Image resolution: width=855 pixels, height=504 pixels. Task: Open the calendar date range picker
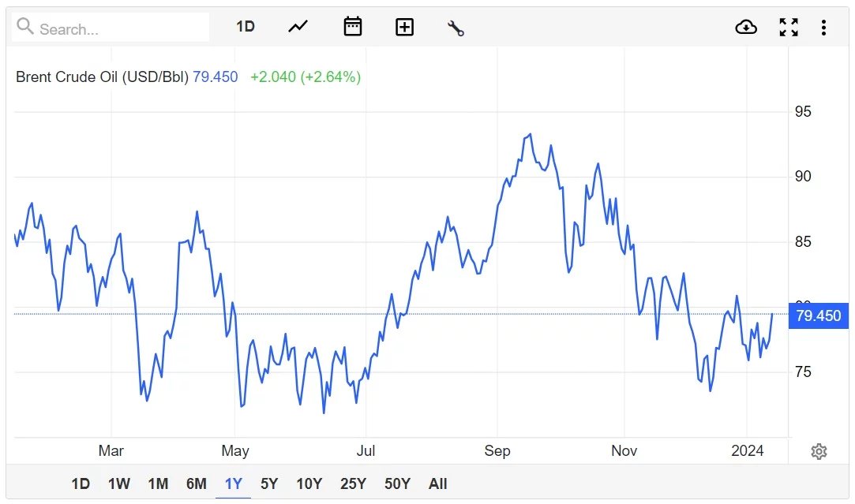352,27
